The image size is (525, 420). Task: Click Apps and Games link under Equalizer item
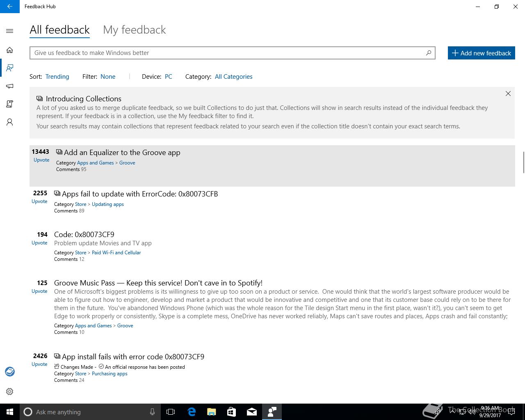95,163
